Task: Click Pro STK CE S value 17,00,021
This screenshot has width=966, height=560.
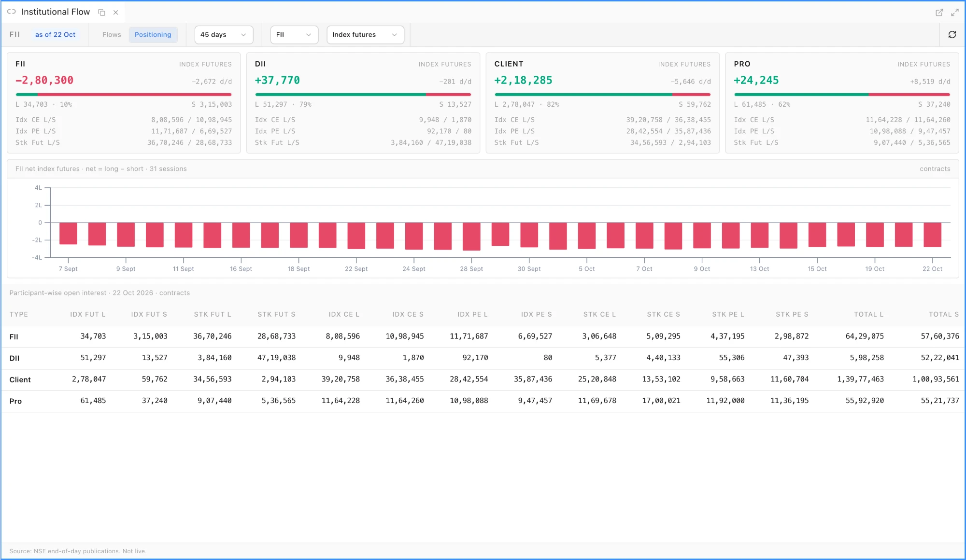Action: click(661, 401)
